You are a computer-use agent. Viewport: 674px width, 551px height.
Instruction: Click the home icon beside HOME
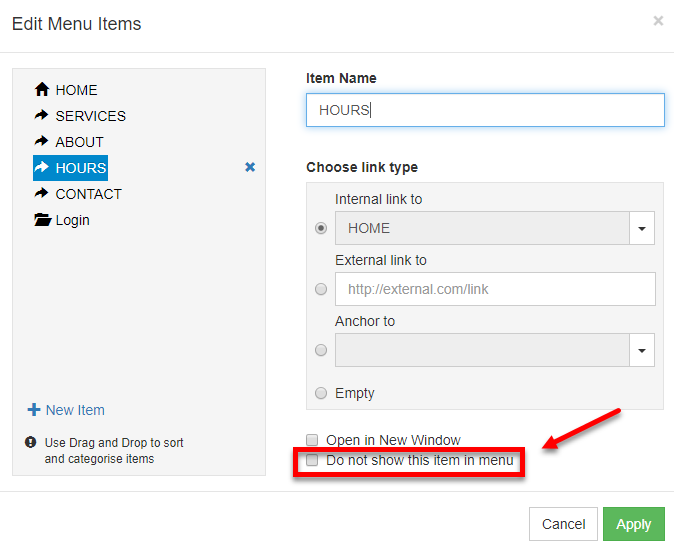click(x=42, y=90)
